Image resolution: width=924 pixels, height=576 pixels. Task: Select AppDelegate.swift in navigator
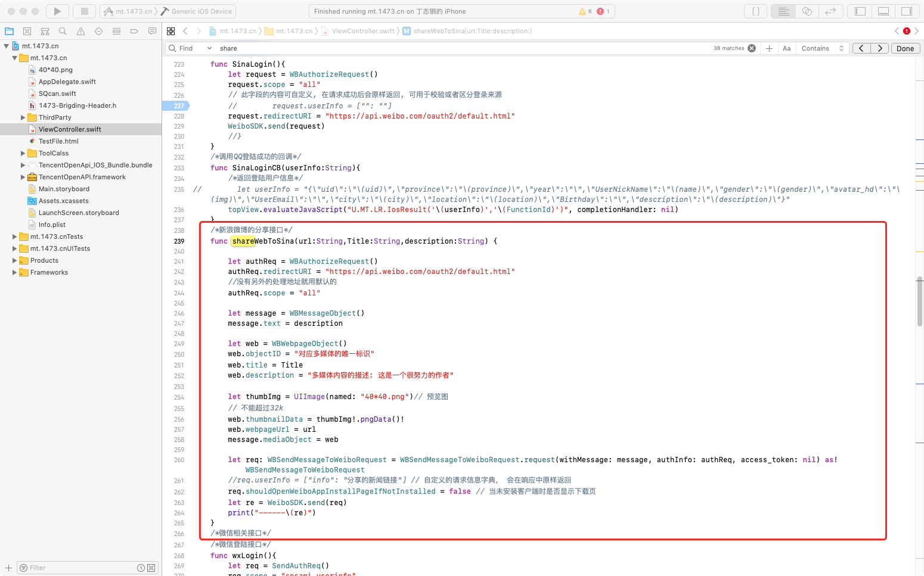pyautogui.click(x=67, y=82)
